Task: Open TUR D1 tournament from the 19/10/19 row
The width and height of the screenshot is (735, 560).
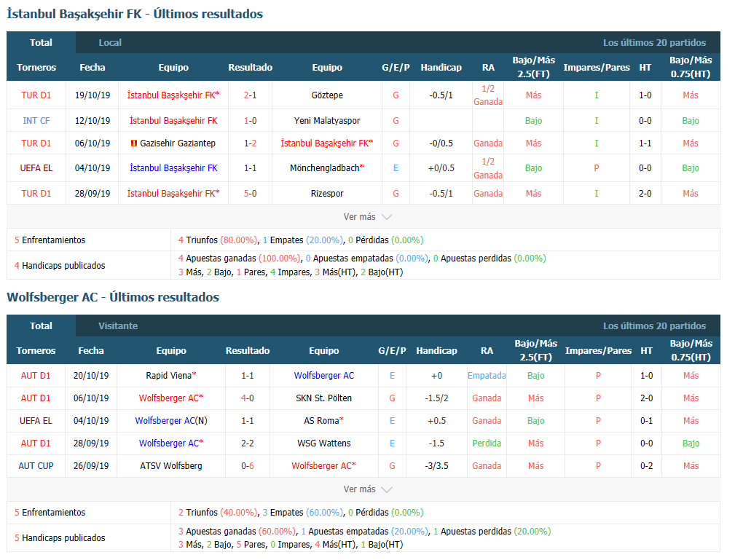Action: coord(36,95)
